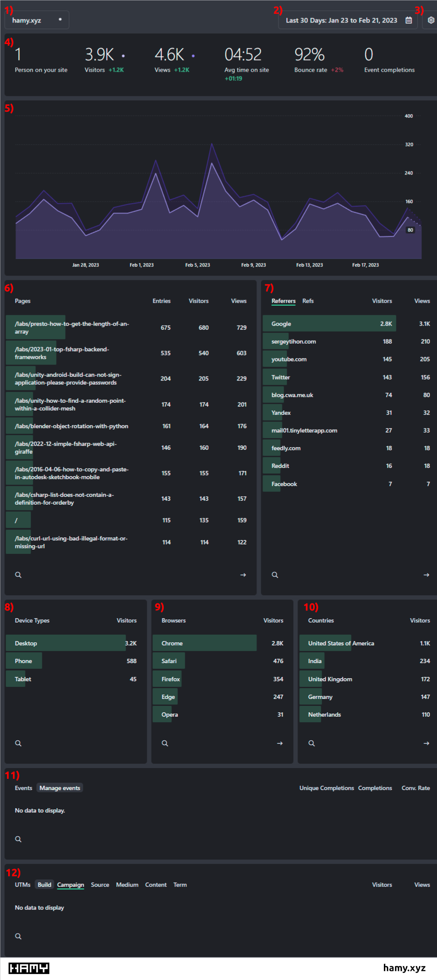This screenshot has width=437, height=980.
Task: Filter by Chrome browser
Action: 222,643
